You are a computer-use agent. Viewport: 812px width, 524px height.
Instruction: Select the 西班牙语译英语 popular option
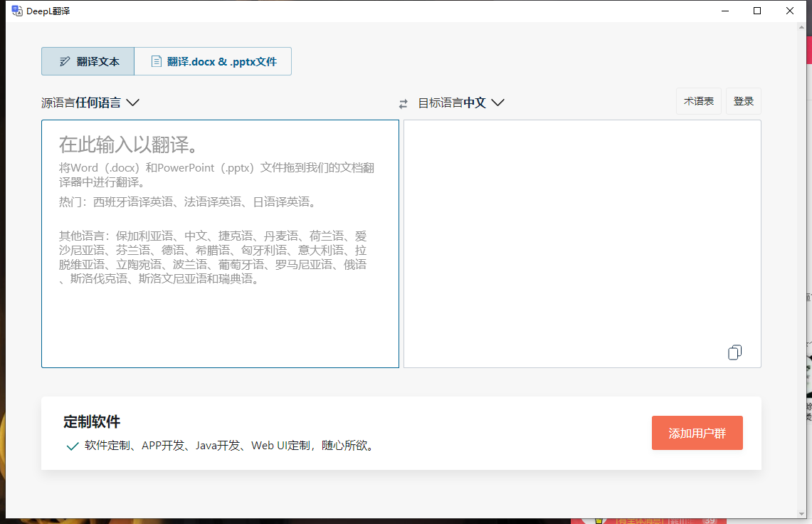tap(134, 201)
